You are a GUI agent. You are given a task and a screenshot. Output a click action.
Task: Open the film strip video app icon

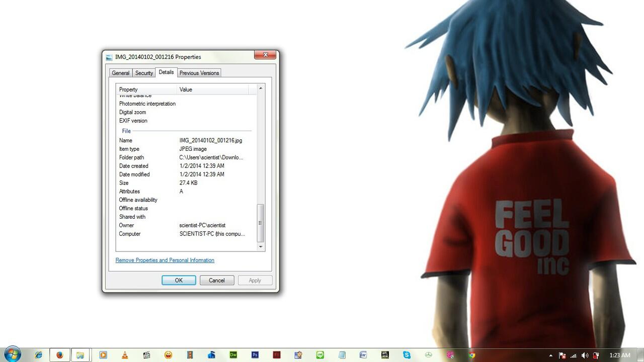click(190, 355)
